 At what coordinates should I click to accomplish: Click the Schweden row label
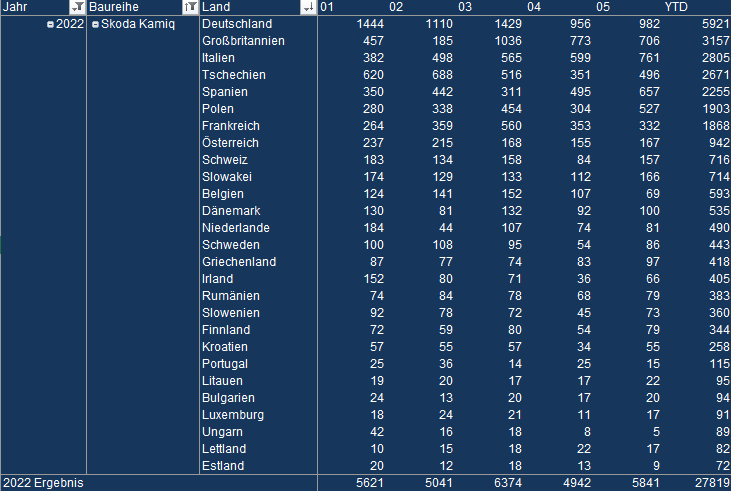point(231,245)
